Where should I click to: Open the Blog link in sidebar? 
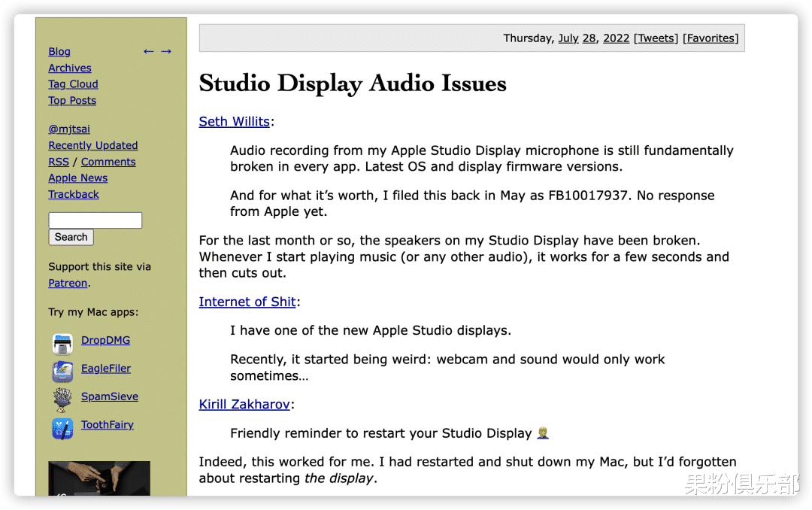pyautogui.click(x=59, y=51)
